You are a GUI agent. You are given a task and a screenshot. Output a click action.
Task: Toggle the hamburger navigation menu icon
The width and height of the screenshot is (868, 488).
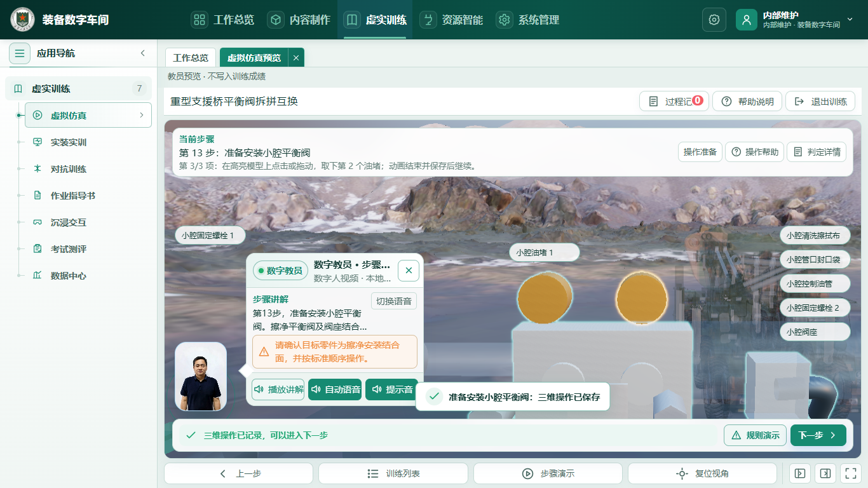coord(20,53)
